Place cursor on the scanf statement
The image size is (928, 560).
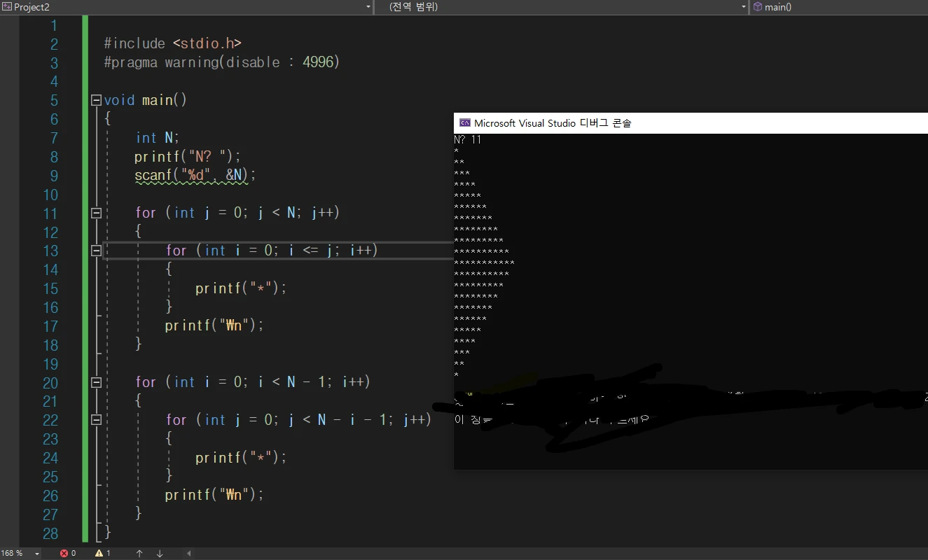click(195, 175)
